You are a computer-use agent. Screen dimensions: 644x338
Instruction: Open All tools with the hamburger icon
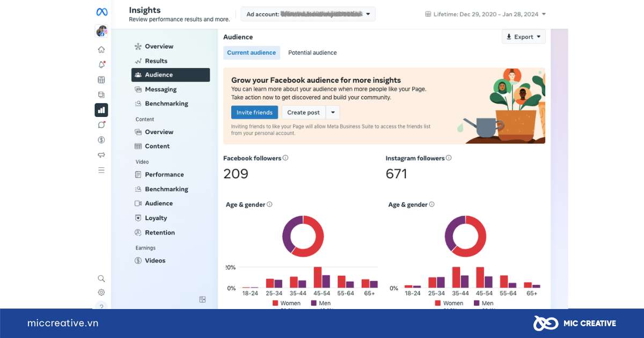pos(101,170)
